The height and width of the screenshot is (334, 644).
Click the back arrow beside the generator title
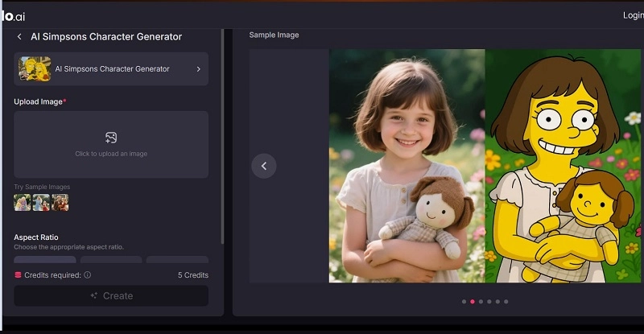[19, 37]
